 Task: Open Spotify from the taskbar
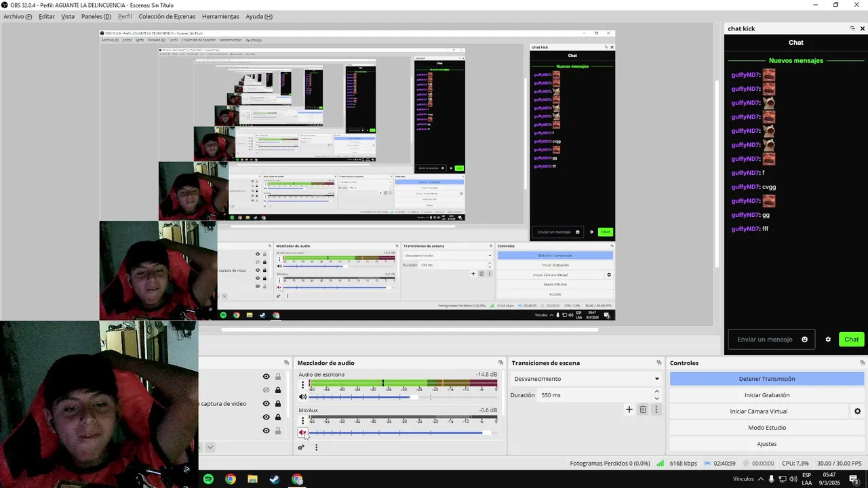[208, 479]
